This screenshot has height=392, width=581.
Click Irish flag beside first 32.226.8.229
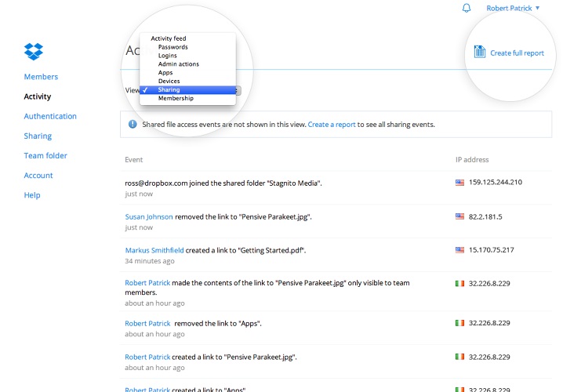[x=460, y=283]
